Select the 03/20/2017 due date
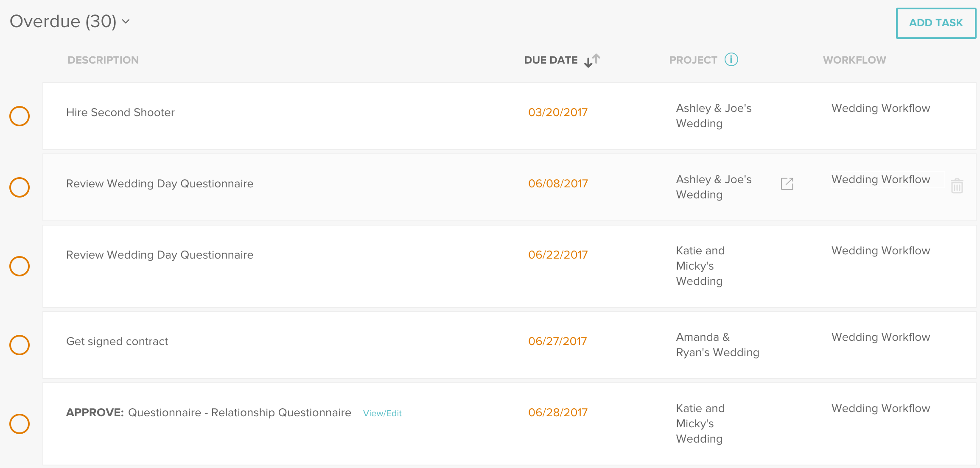The height and width of the screenshot is (468, 980). click(x=557, y=112)
